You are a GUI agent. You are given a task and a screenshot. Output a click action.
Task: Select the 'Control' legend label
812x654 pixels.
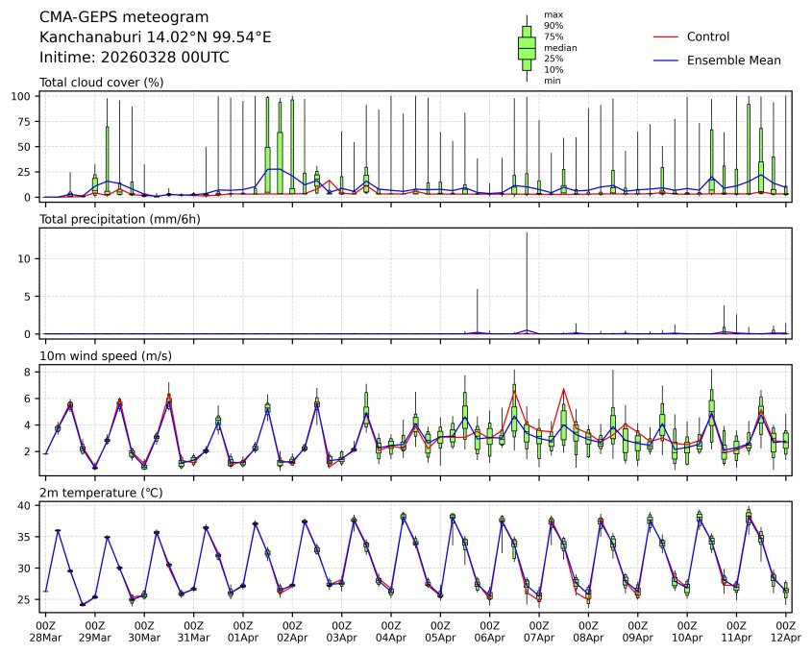(707, 37)
